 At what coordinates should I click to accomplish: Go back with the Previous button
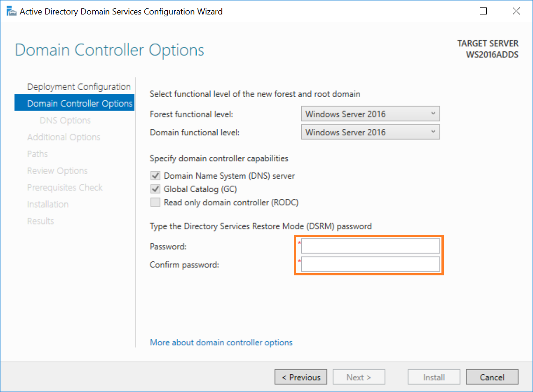pos(301,377)
